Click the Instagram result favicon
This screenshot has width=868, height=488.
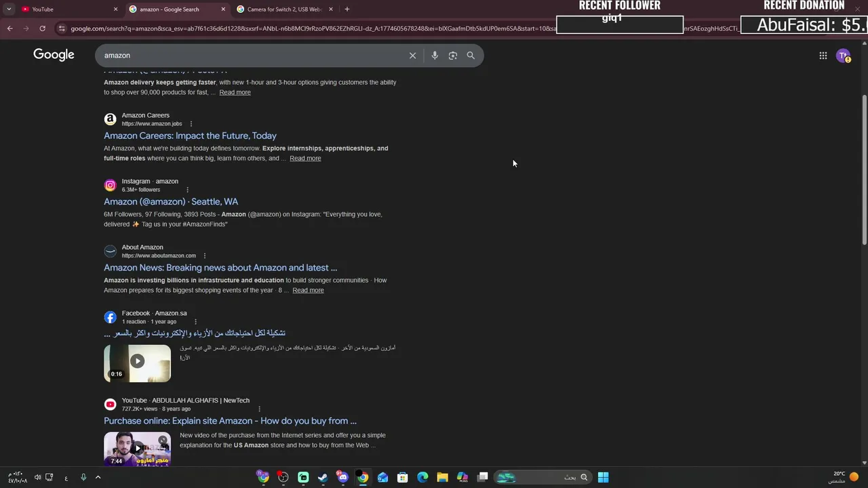pyautogui.click(x=110, y=185)
